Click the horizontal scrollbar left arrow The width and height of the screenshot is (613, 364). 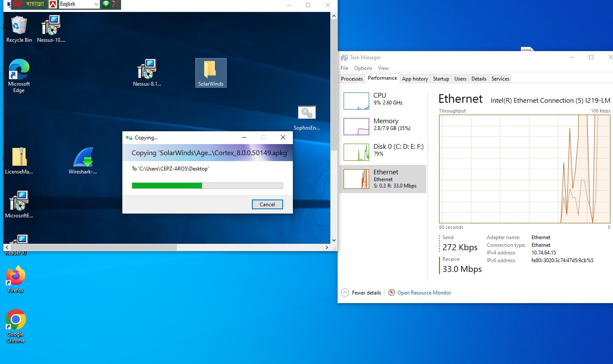click(6, 247)
